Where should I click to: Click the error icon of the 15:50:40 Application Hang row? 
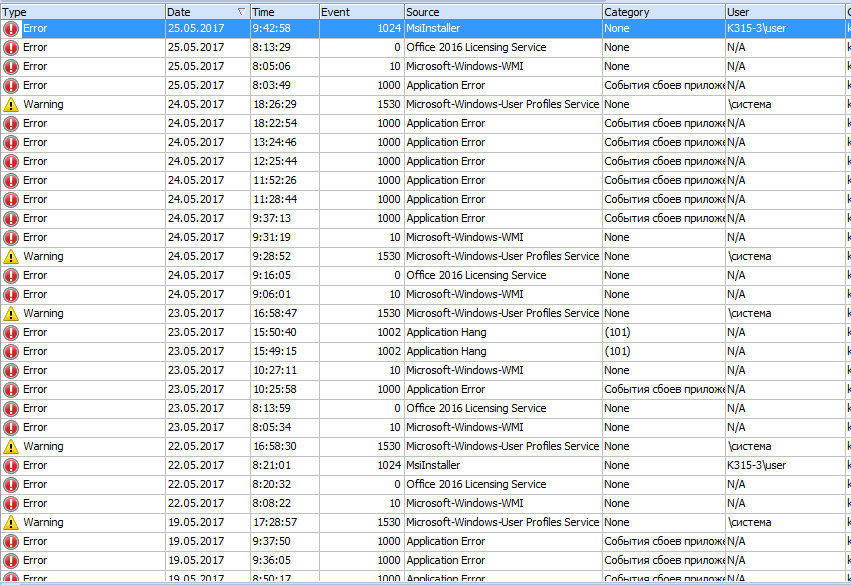coord(11,333)
